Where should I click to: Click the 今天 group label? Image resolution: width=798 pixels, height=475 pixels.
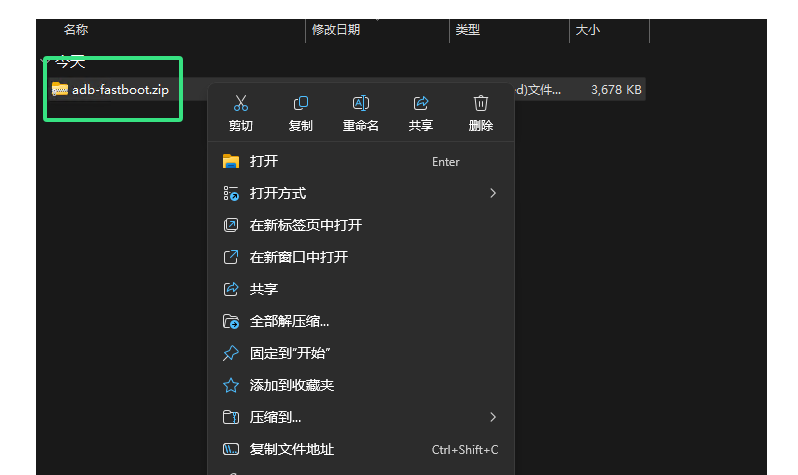70,62
